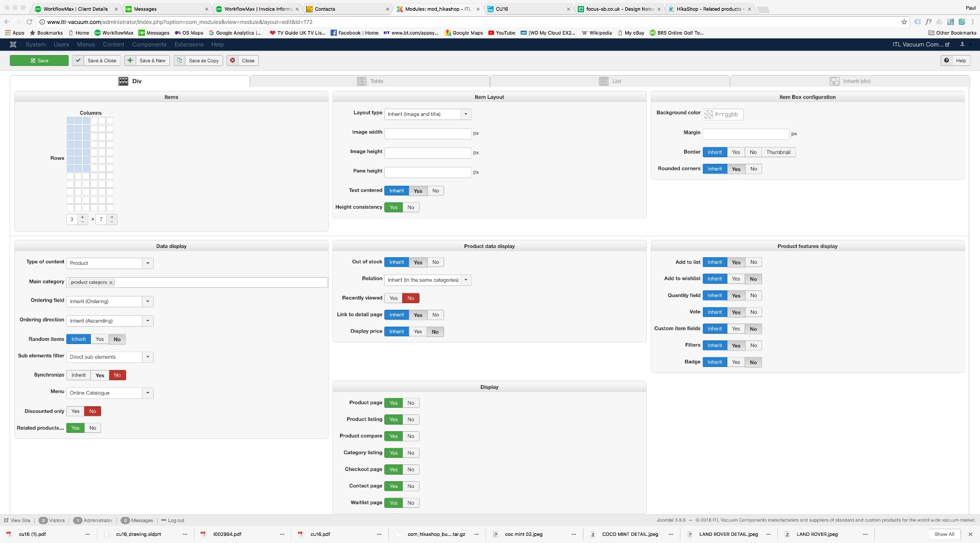The width and height of the screenshot is (980, 543).
Task: Turn off Product compare display with No
Action: pyautogui.click(x=410, y=436)
